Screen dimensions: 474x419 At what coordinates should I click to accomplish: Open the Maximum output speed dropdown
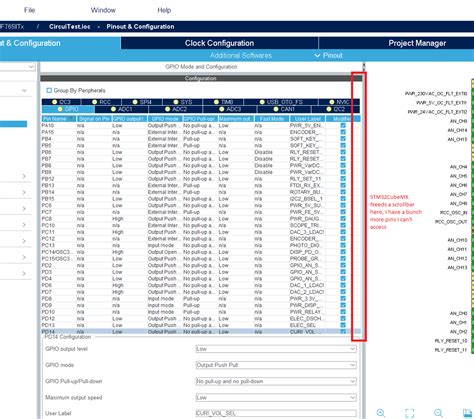pyautogui.click(x=276, y=397)
